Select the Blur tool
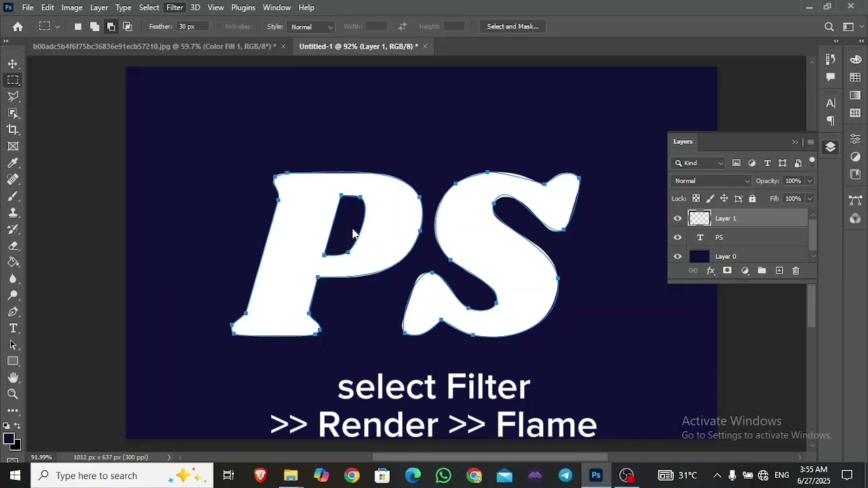The width and height of the screenshot is (868, 488). click(x=13, y=279)
